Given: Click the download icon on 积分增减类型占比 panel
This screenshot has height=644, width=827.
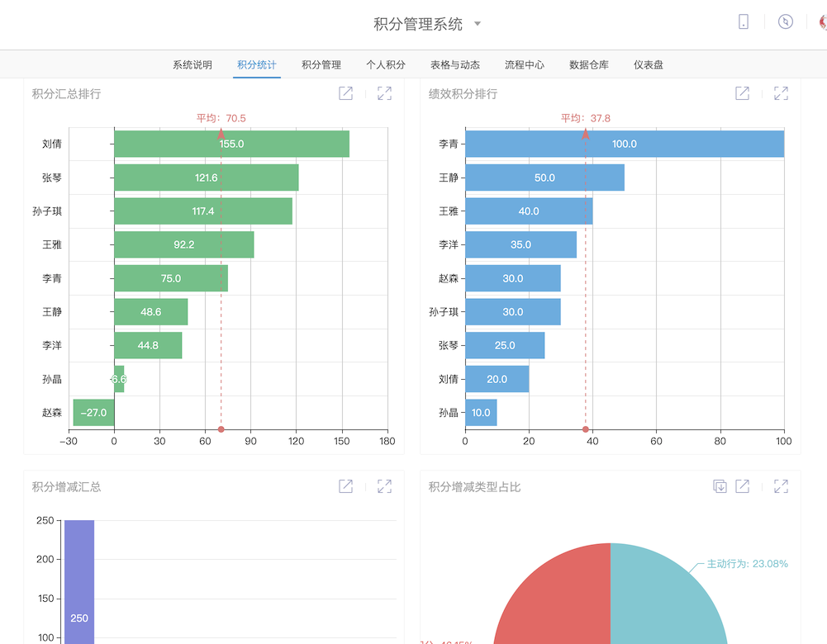Looking at the screenshot, I should pyautogui.click(x=720, y=486).
